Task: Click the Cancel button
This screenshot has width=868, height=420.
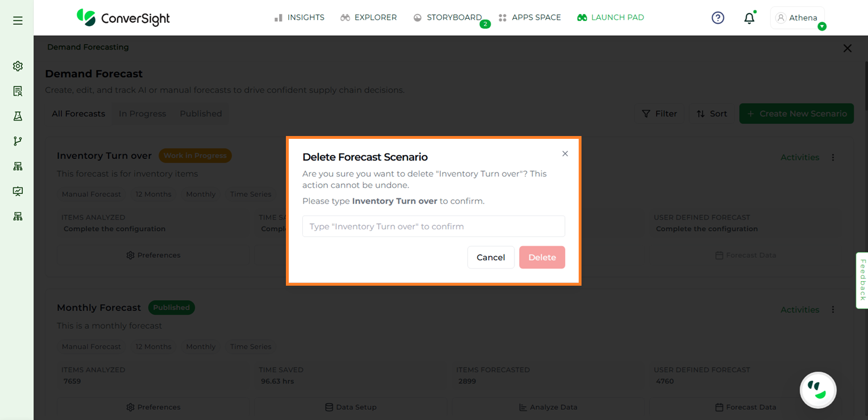Action: (491, 257)
